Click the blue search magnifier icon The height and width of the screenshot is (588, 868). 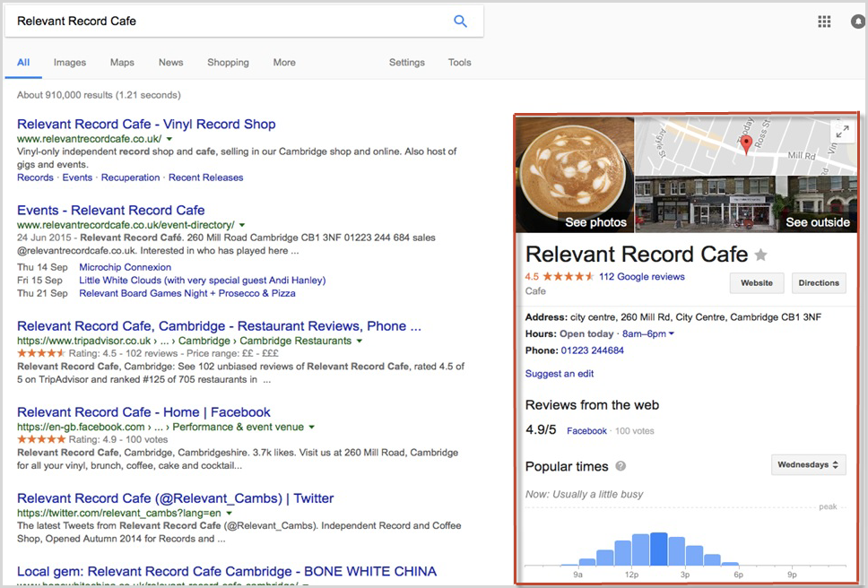pyautogui.click(x=460, y=22)
